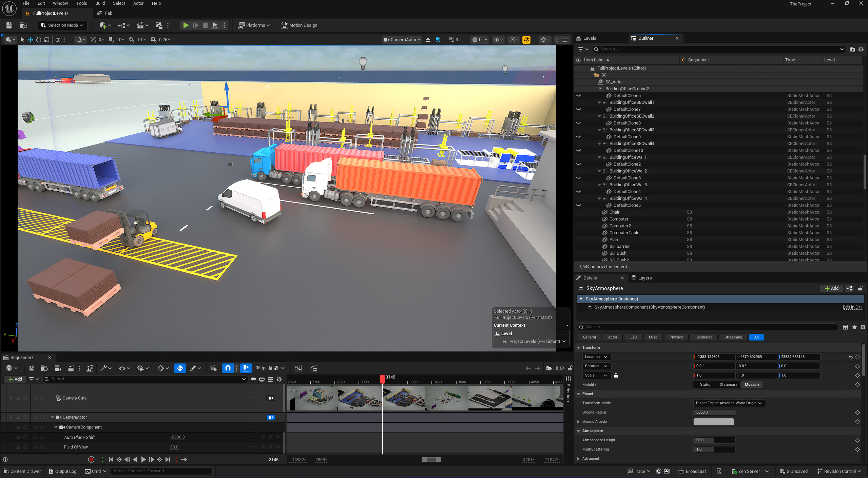Toggle visibility of DefaultClone6

[x=578, y=96]
